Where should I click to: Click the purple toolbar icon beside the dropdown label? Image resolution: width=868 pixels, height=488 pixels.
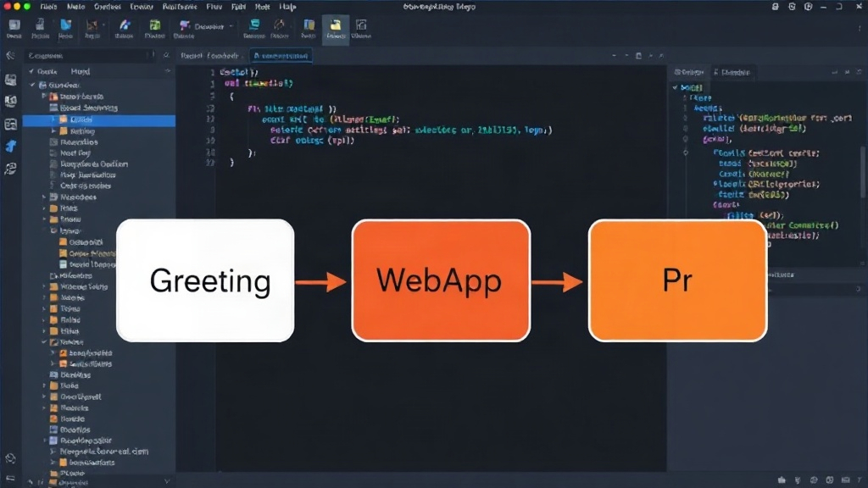184,25
